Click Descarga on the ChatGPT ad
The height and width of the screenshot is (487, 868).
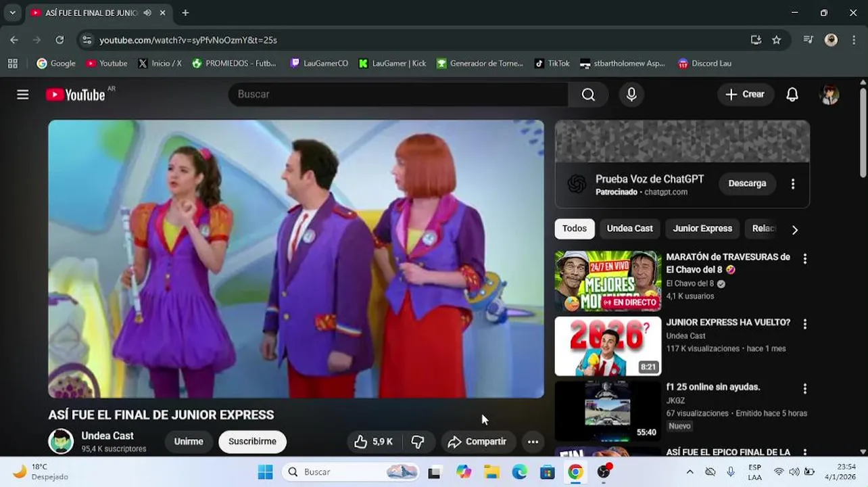pos(747,184)
